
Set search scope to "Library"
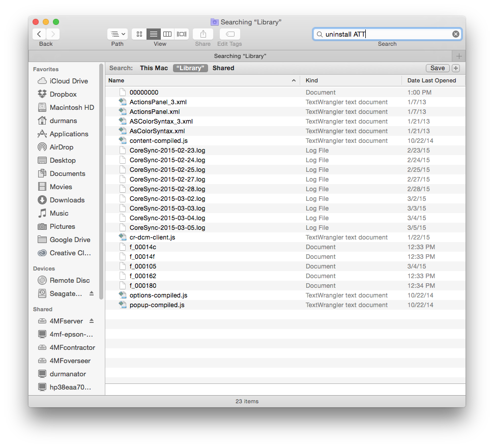tap(190, 68)
